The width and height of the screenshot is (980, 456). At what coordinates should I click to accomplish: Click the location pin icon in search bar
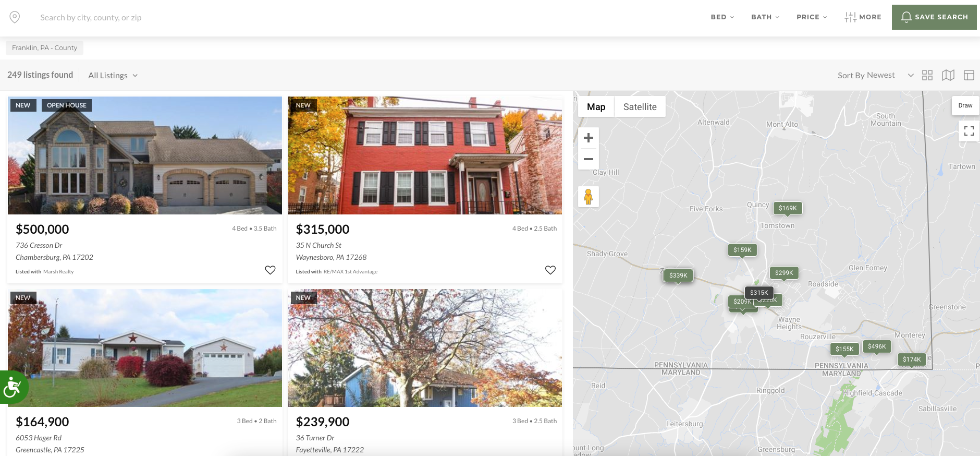15,17
